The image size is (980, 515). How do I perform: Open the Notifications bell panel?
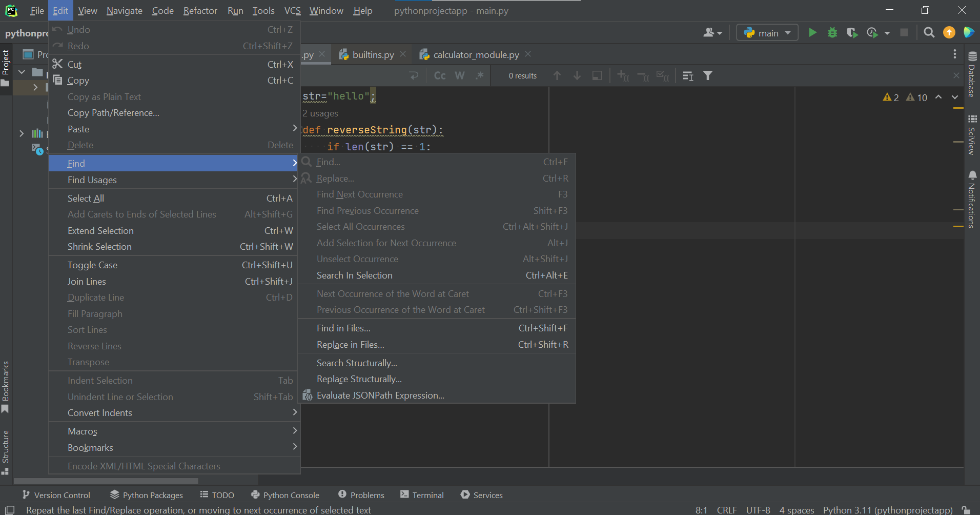pyautogui.click(x=972, y=199)
